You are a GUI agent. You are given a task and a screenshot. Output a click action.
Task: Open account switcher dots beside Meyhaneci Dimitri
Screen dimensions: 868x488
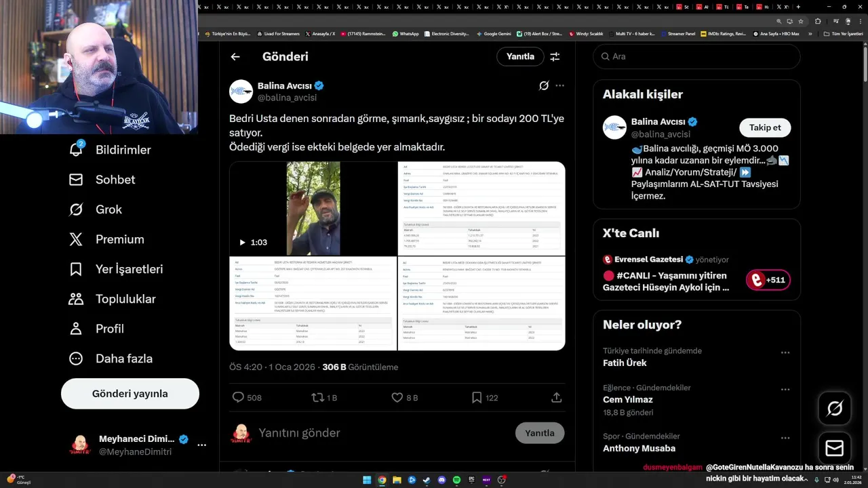201,445
